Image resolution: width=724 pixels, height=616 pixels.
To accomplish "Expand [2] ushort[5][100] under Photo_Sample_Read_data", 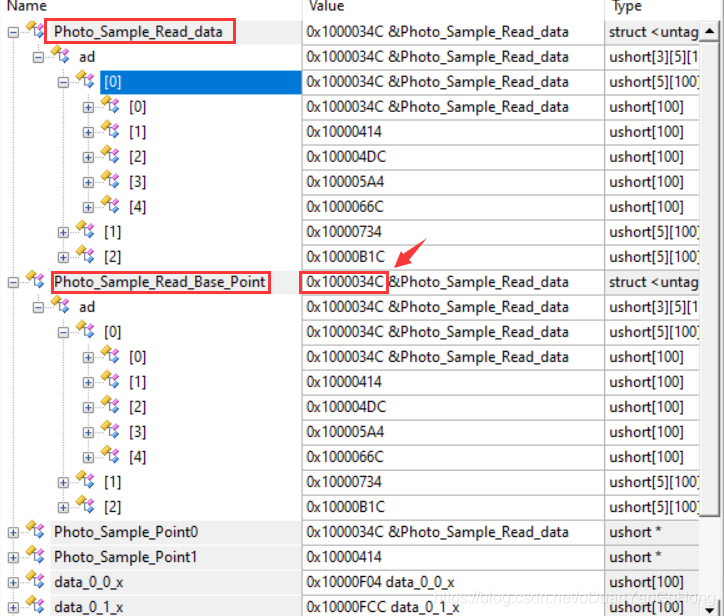I will click(x=63, y=257).
